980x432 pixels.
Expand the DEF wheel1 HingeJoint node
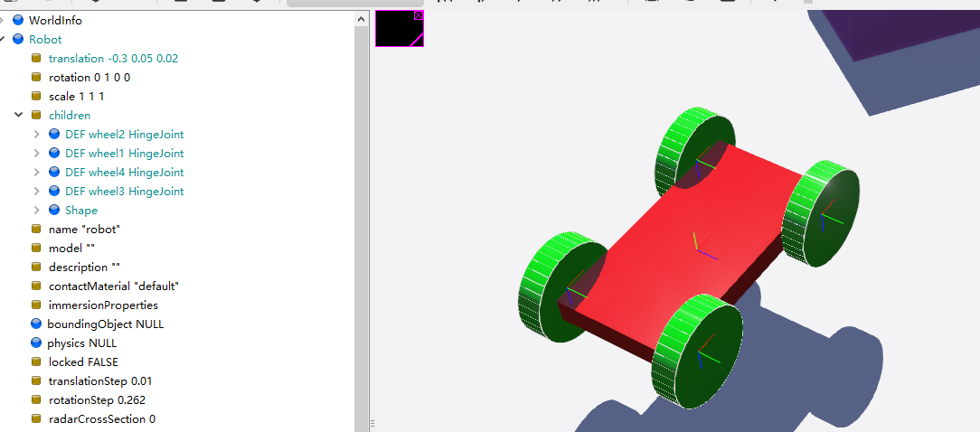coord(36,153)
